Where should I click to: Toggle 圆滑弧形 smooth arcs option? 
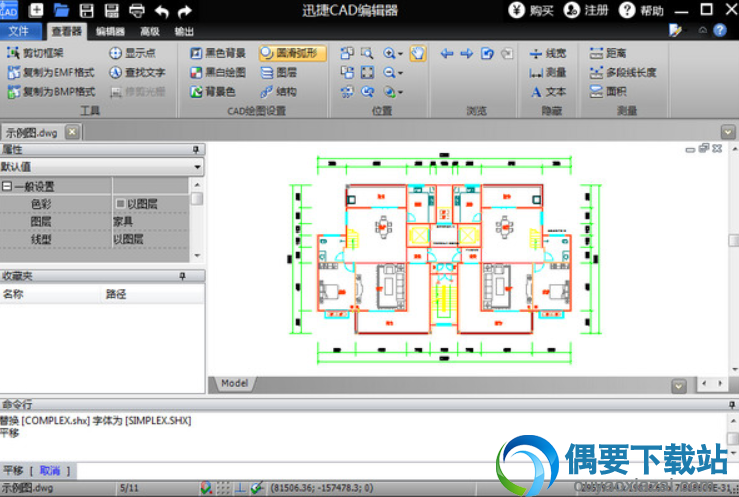pos(292,53)
